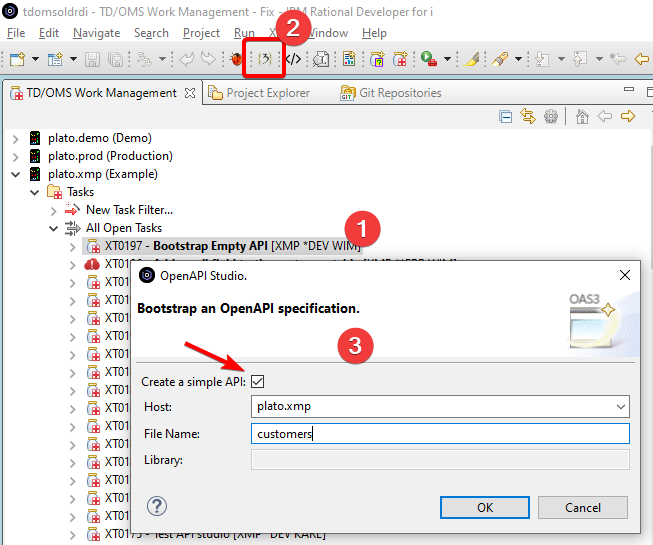Viewport: 653px width, 545px height.
Task: Select the New Task Filter... item
Action: [129, 210]
